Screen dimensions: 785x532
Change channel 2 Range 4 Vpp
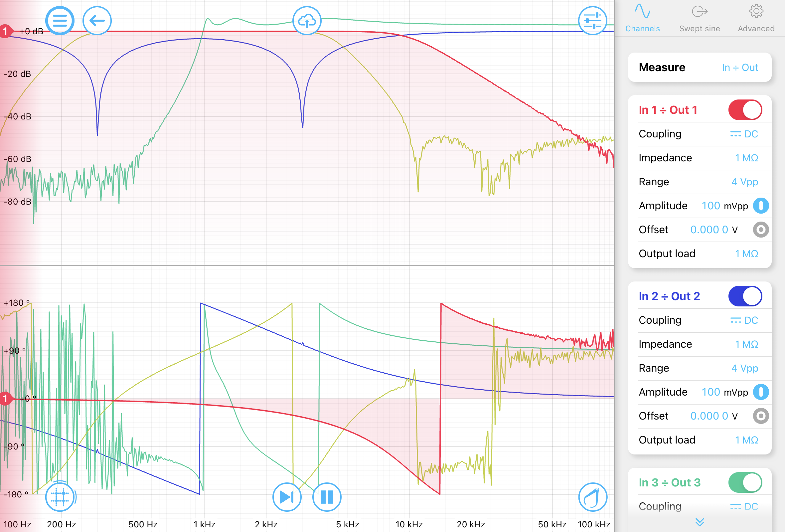coord(700,368)
